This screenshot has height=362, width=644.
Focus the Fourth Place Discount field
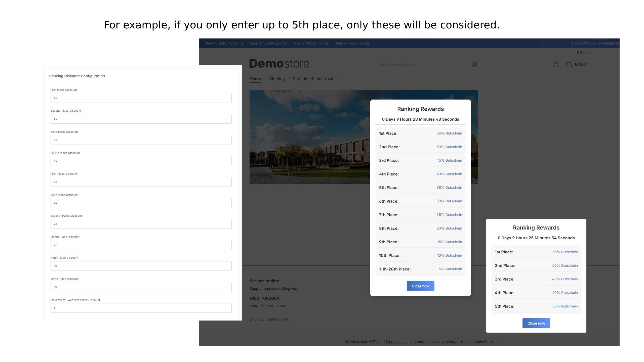click(141, 161)
